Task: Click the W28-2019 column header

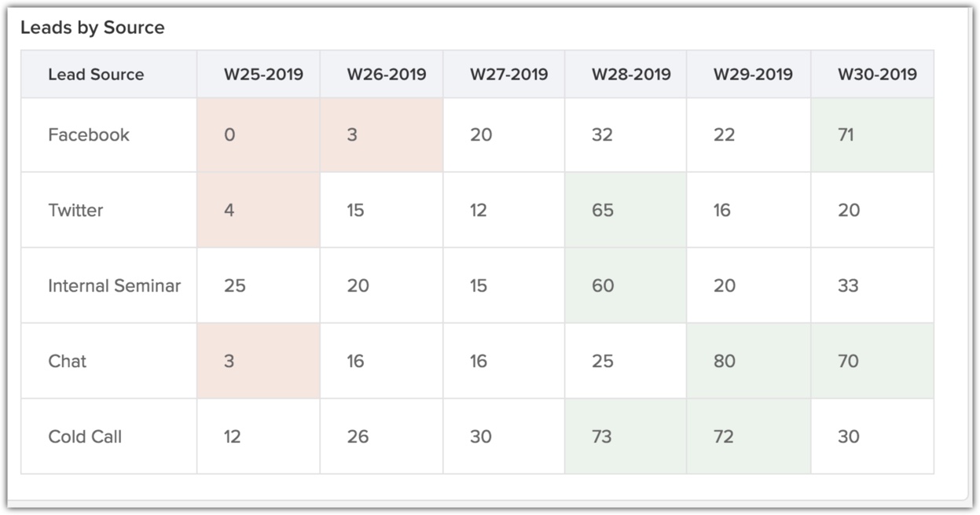Action: pos(631,75)
